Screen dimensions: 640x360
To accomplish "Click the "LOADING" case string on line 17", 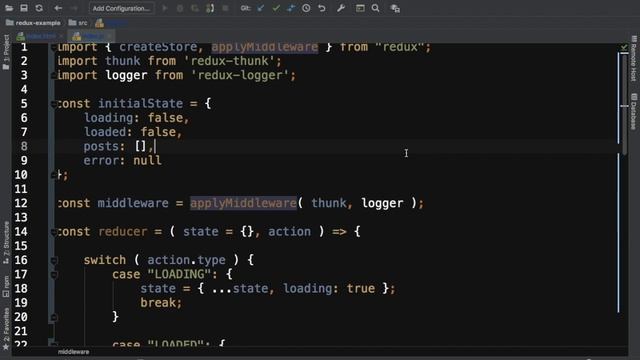I will [x=179, y=274].
